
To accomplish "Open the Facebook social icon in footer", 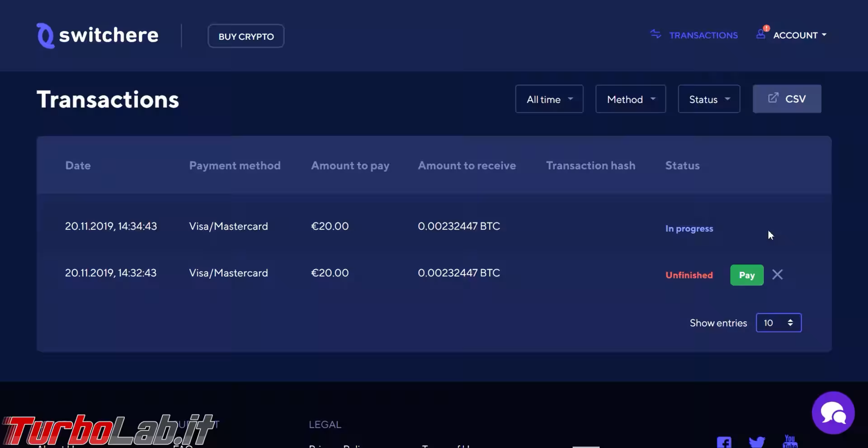I will coord(724,442).
